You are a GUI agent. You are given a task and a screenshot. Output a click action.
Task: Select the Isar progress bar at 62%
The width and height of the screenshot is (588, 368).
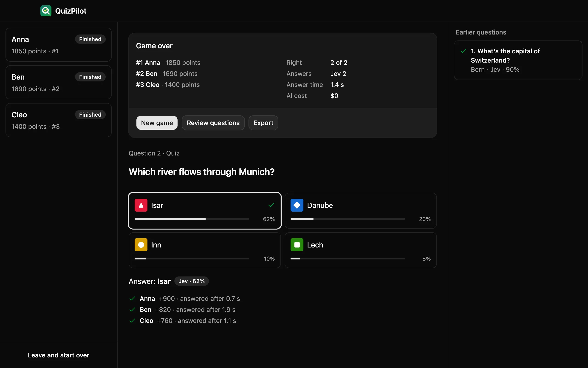point(192,219)
